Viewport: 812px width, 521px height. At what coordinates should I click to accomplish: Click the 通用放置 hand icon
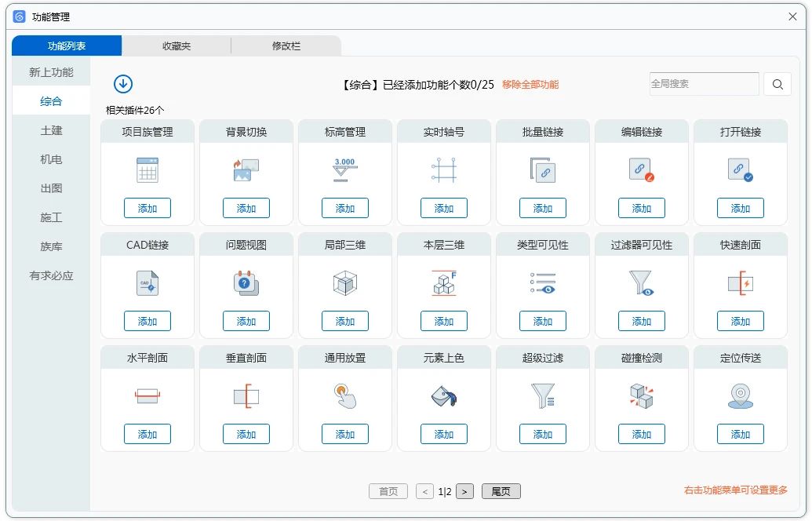(345, 396)
